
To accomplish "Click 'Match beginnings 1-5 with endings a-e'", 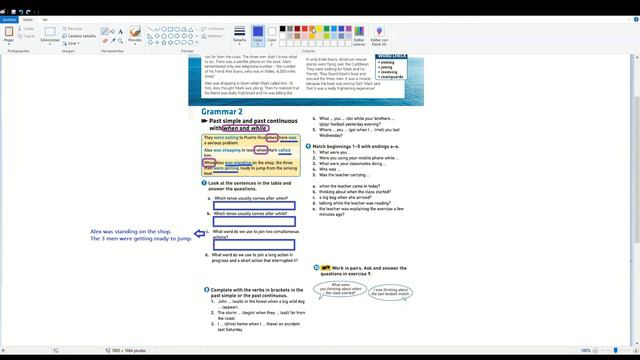I will 356,146.
